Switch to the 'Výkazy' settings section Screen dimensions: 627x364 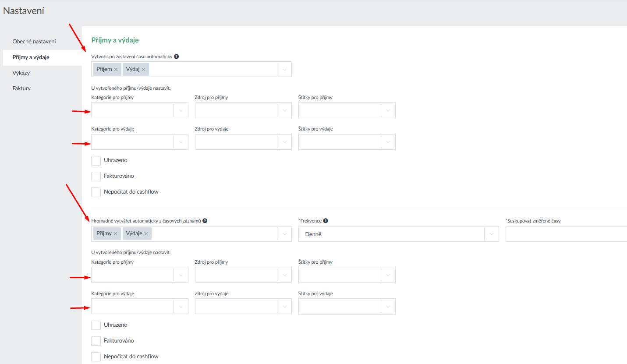[x=21, y=73]
